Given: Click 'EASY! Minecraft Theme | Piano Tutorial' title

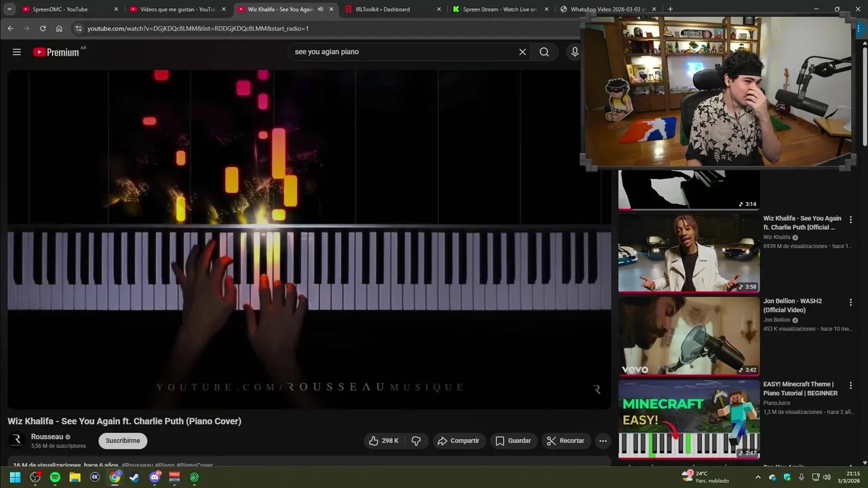Looking at the screenshot, I should 800,388.
